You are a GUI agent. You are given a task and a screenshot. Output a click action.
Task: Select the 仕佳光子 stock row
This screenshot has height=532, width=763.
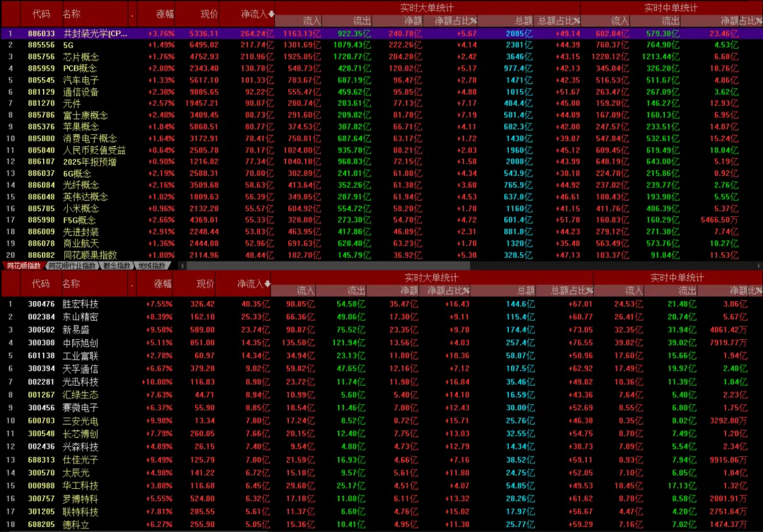coord(381,459)
